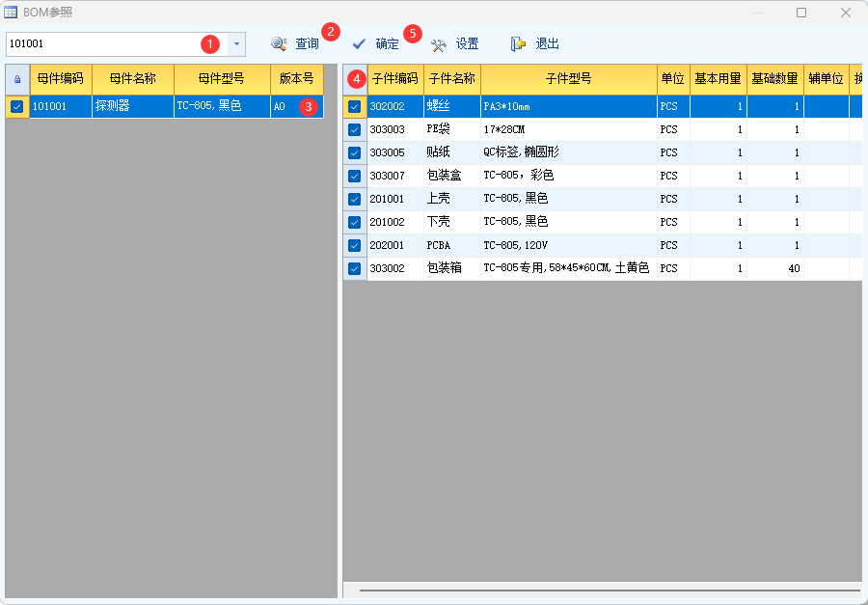Click the 303002 child code cell

[395, 268]
